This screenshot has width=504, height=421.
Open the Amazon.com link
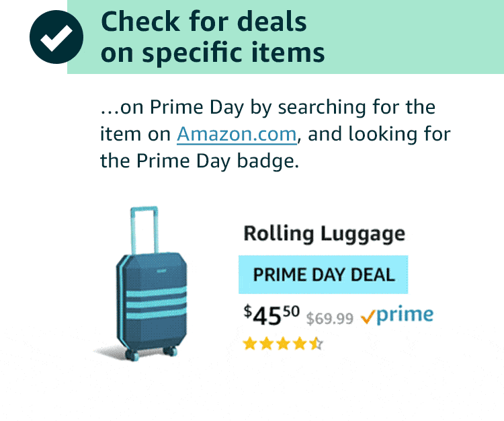[x=237, y=134]
